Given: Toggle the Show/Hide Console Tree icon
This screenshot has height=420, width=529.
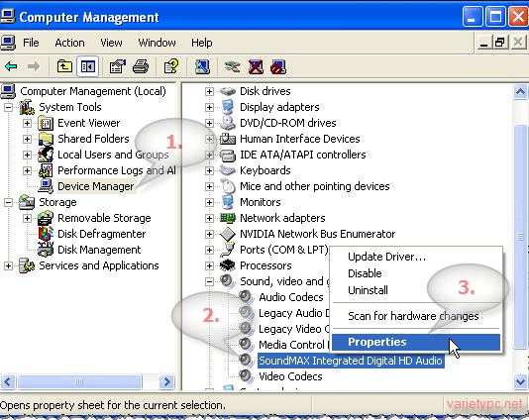Looking at the screenshot, I should 88,66.
